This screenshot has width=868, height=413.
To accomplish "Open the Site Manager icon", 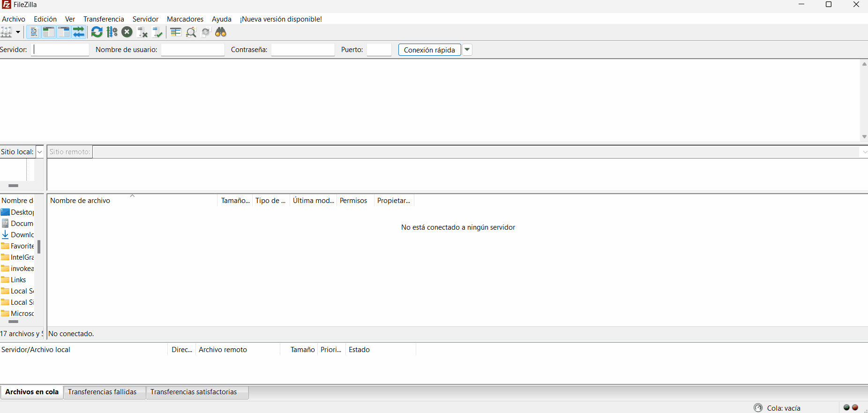I will pyautogui.click(x=7, y=32).
